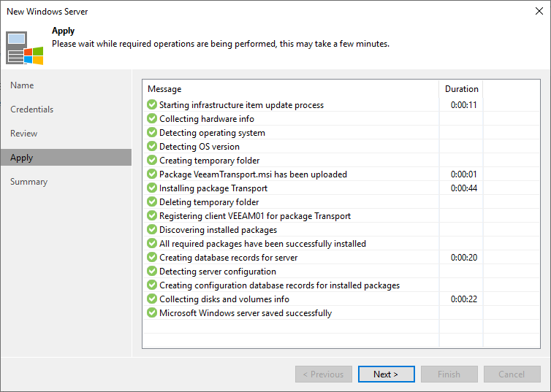Click green check beside Detecting operating system

(152, 132)
